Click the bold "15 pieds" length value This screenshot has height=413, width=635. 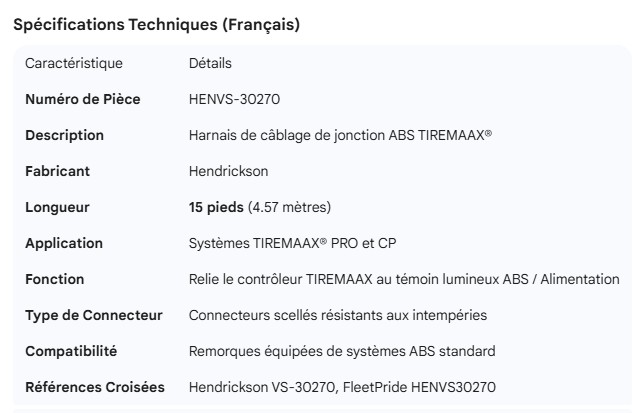tap(216, 208)
